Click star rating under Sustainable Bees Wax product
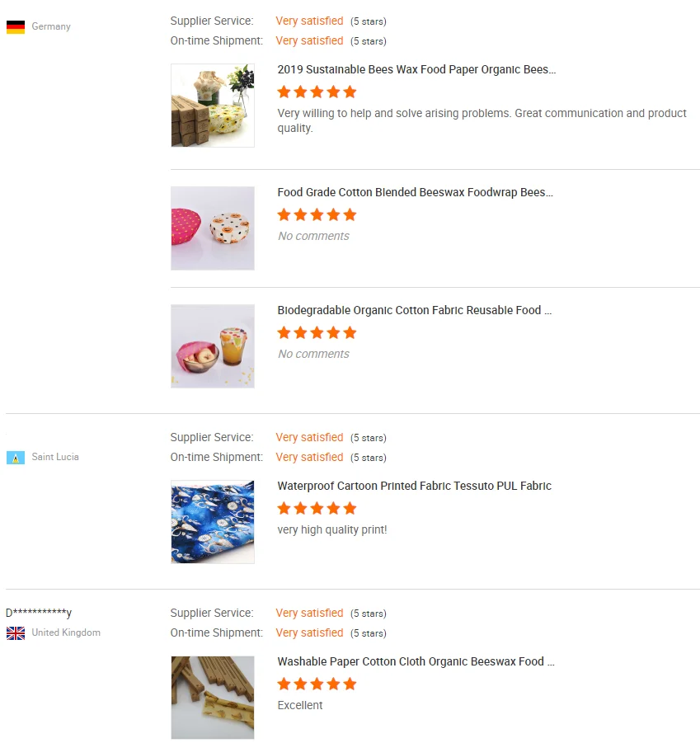This screenshot has width=700, height=743. 317,92
